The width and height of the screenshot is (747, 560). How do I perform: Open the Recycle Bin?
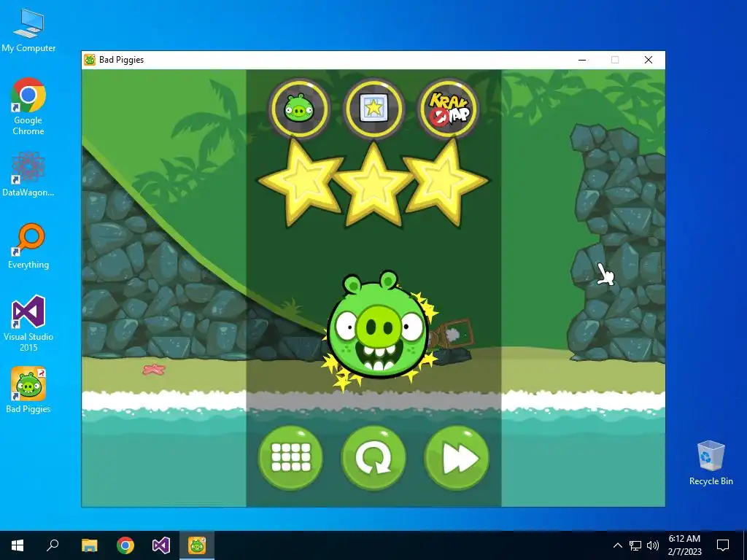click(711, 463)
